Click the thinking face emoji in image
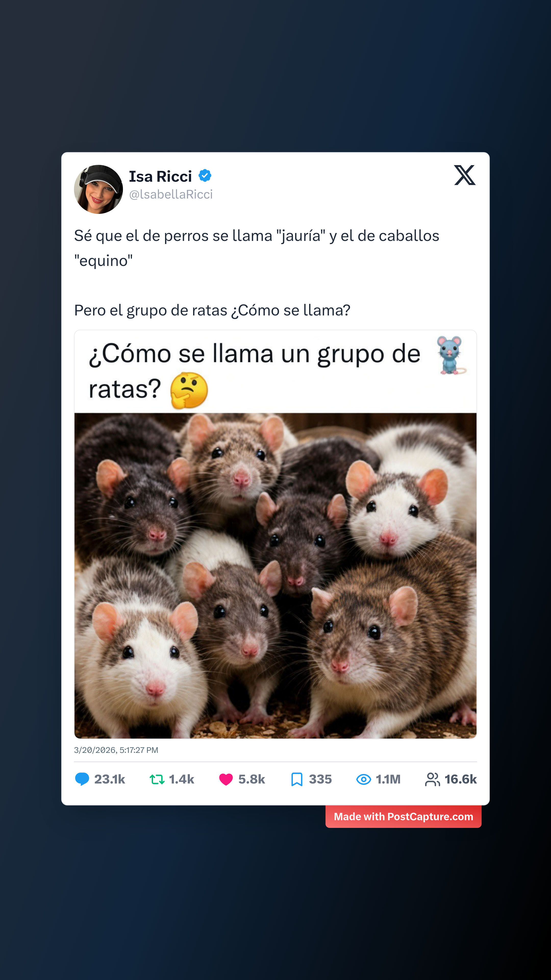The height and width of the screenshot is (980, 551). [189, 390]
